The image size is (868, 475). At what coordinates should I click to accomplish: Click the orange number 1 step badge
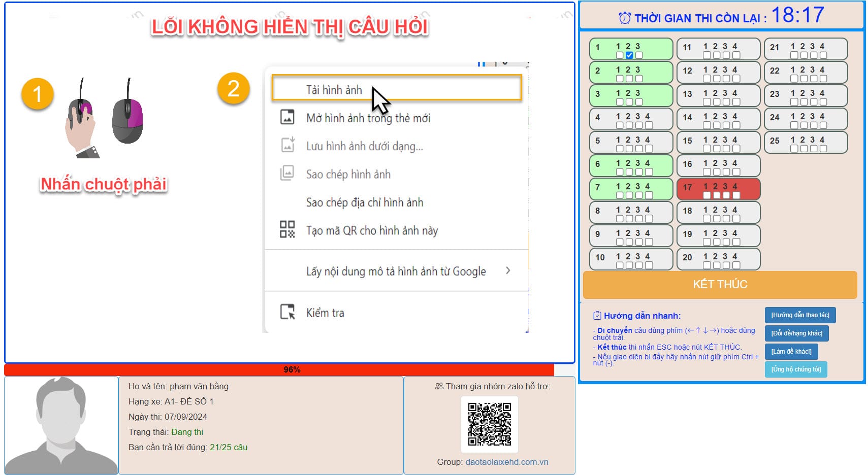tap(37, 94)
